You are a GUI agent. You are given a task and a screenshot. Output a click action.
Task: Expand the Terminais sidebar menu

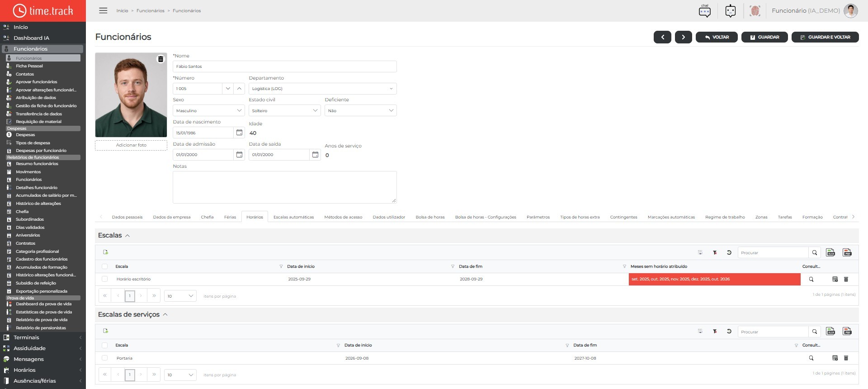(43, 337)
